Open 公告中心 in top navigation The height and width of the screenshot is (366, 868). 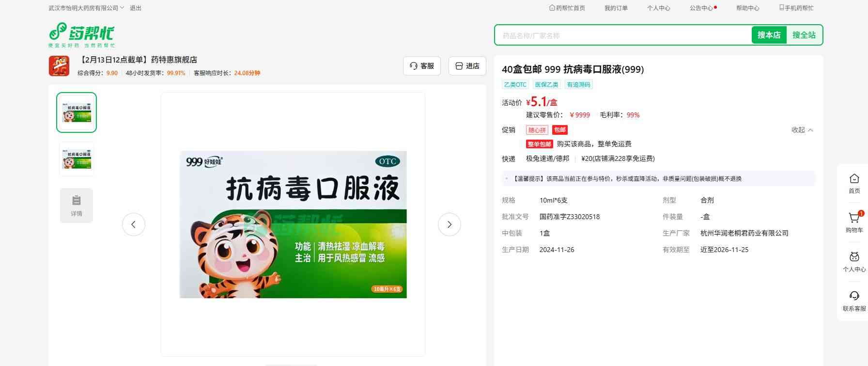coord(701,8)
